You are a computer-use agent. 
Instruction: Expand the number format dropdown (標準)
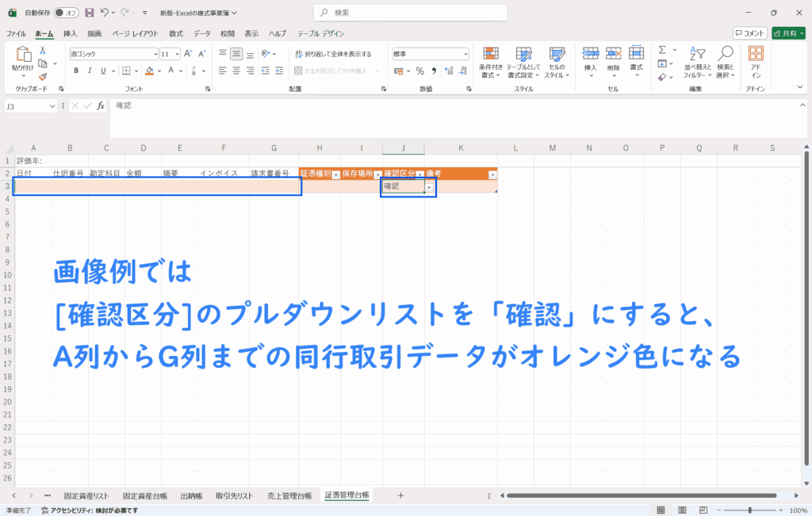click(465, 54)
